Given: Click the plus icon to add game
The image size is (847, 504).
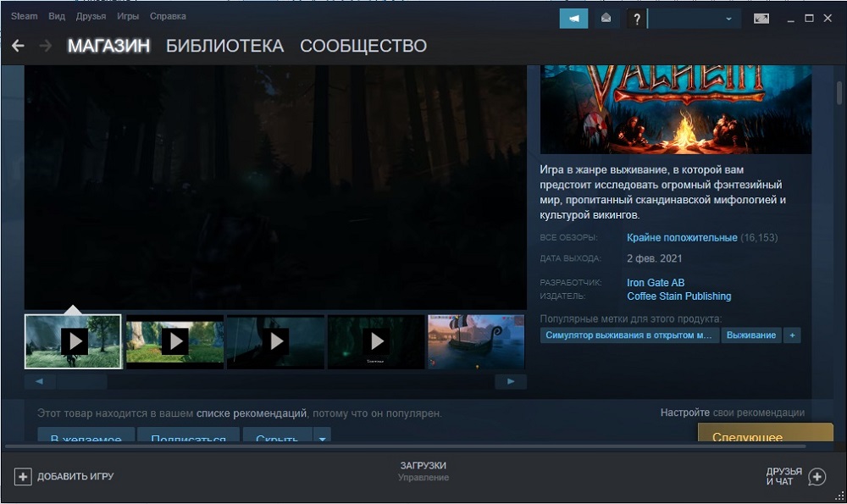Looking at the screenshot, I should point(22,476).
